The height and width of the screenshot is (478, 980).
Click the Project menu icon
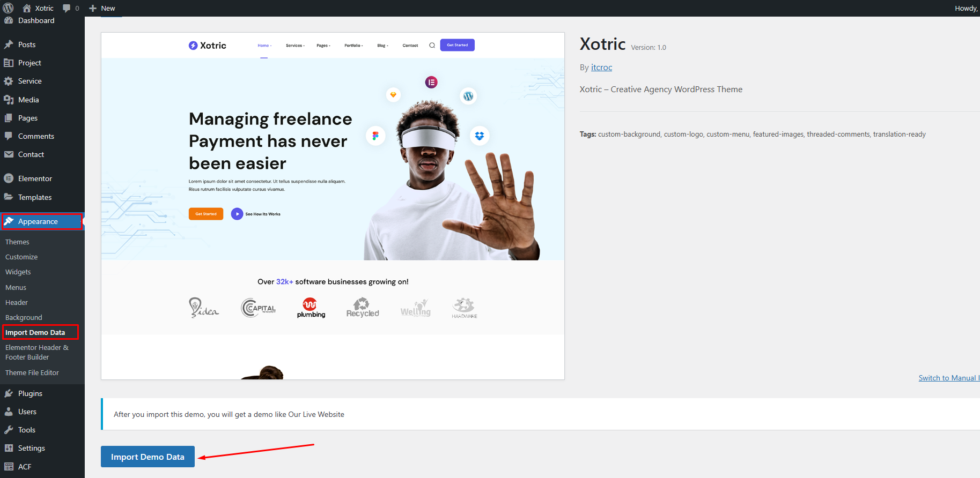pyautogui.click(x=9, y=63)
